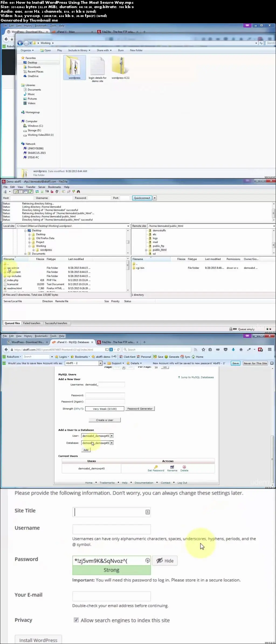
Task: Uncheck Allow search engines to index checkbox
Action: point(76,620)
